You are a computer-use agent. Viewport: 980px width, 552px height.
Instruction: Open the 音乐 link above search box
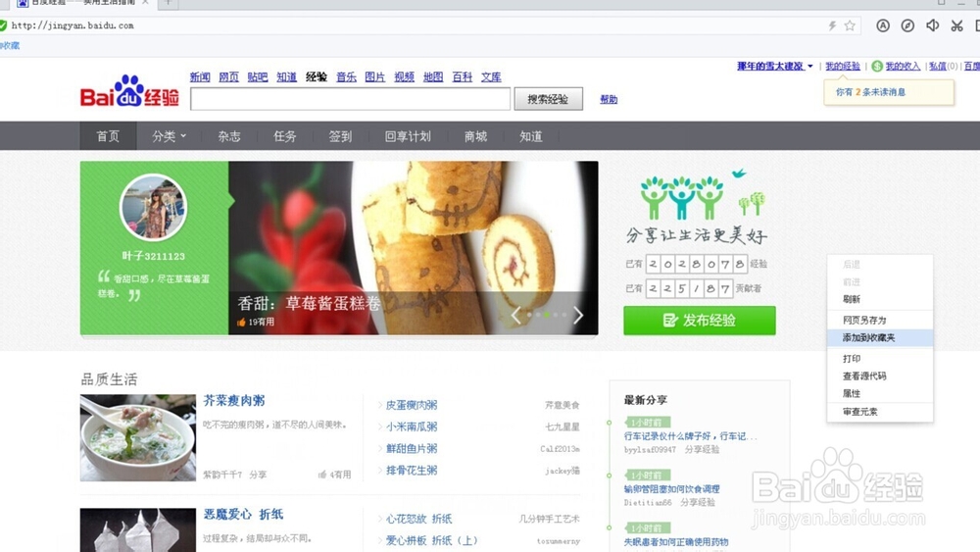(x=346, y=76)
